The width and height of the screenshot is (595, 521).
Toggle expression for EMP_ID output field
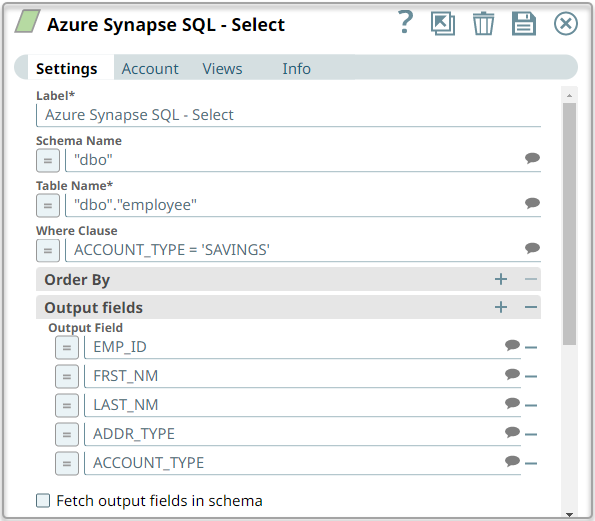click(67, 348)
